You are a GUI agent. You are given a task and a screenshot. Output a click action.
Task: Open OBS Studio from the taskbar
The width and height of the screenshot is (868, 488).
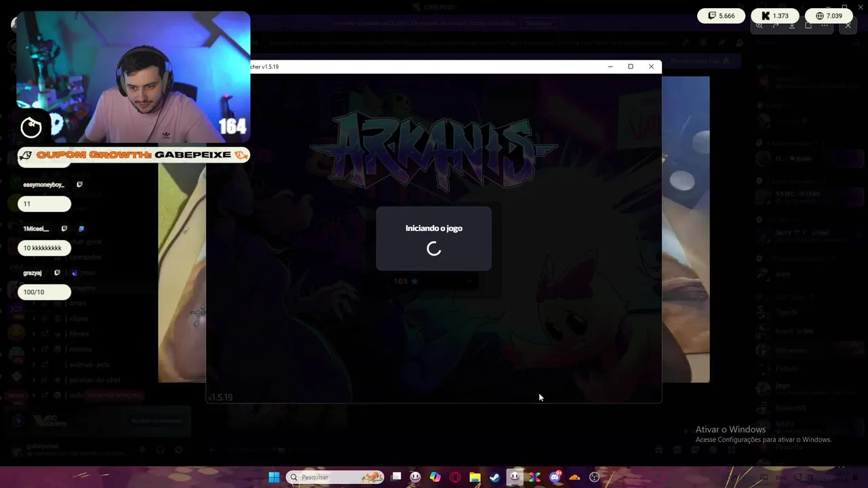pyautogui.click(x=595, y=477)
